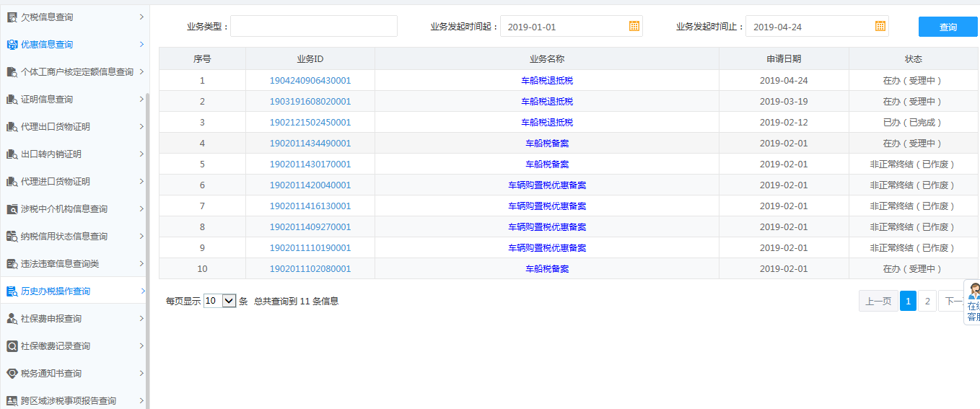Go to page 2 of results
The height and width of the screenshot is (409, 980).
tap(927, 302)
